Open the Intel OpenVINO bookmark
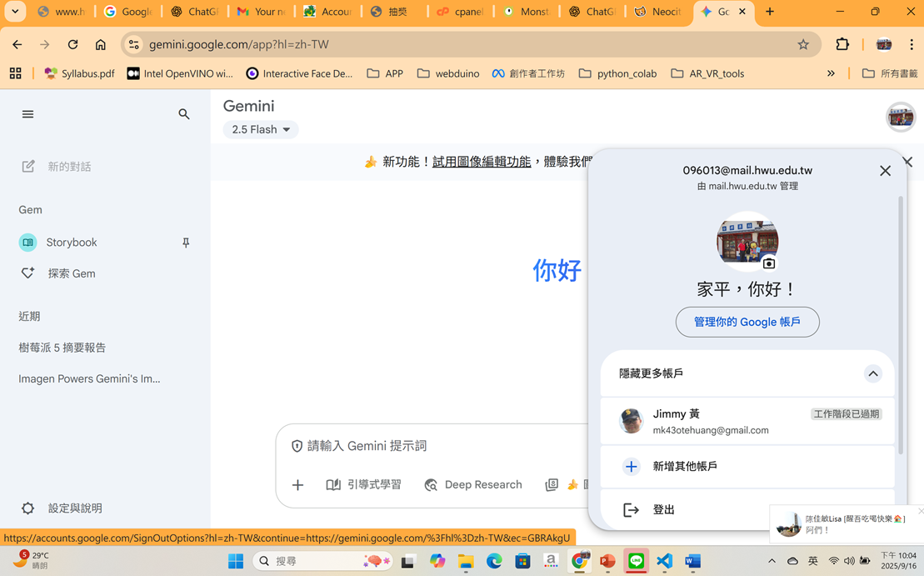Image resolution: width=924 pixels, height=576 pixels. click(x=180, y=73)
